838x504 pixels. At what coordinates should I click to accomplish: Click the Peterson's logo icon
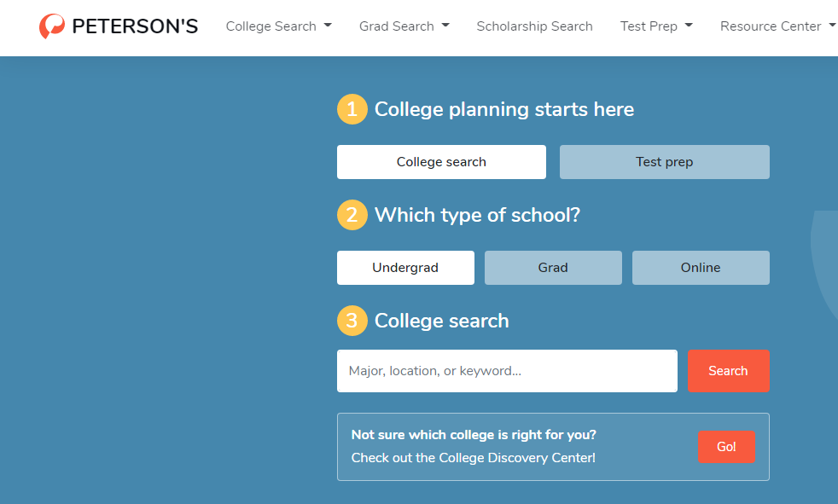(52, 26)
